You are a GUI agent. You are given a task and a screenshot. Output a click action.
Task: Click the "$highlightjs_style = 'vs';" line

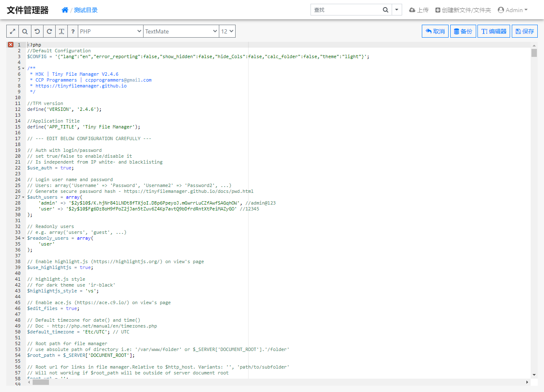point(63,291)
